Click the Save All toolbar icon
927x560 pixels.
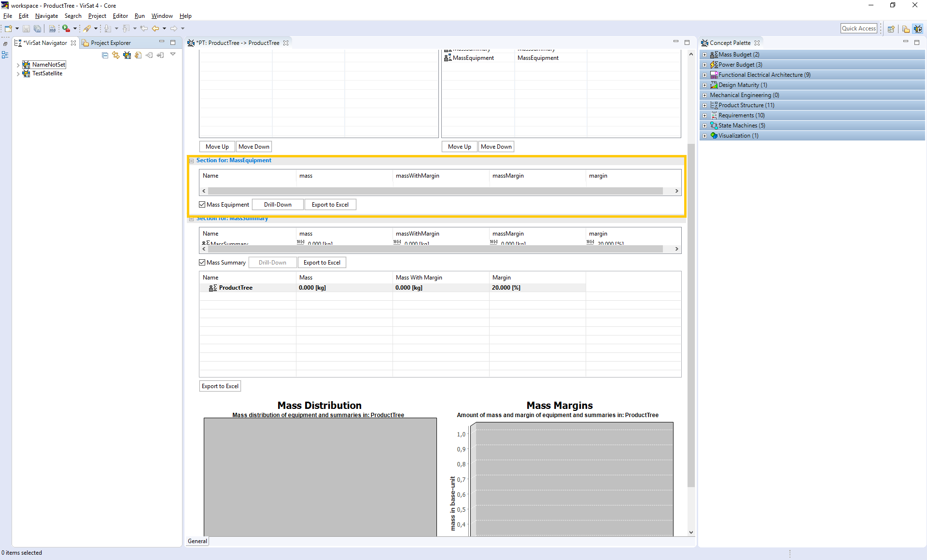coord(37,29)
